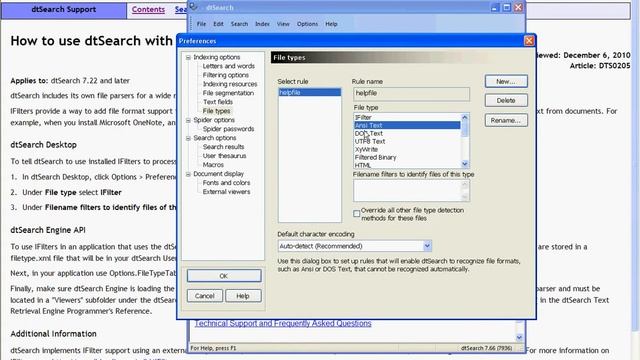Open the Index menu in dtSearch
Screen dimensions: 640x360
point(262,24)
